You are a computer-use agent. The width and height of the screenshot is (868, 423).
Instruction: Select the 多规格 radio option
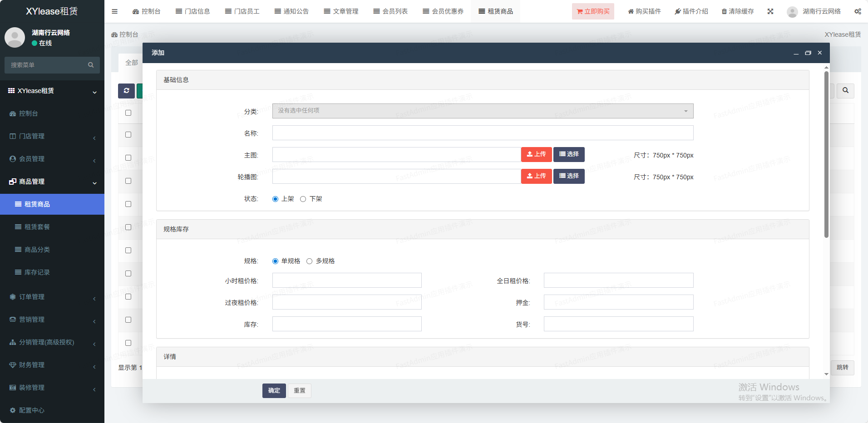pyautogui.click(x=310, y=261)
